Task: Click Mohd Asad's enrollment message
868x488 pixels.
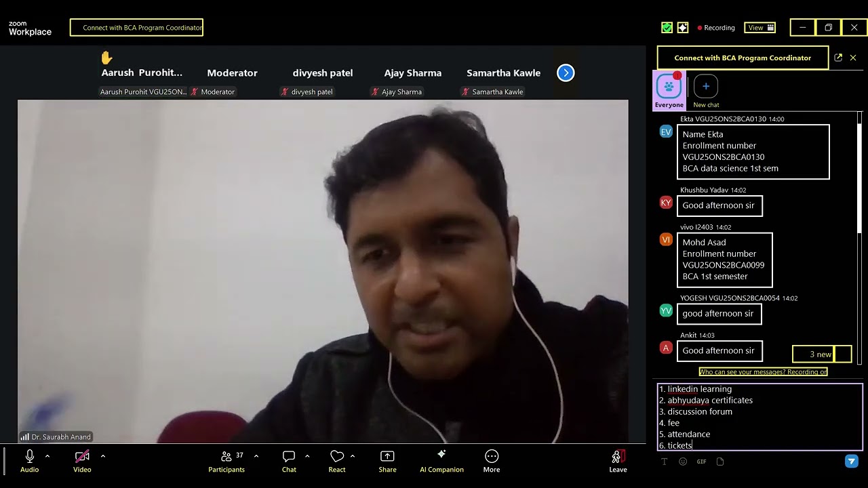Action: click(x=724, y=260)
